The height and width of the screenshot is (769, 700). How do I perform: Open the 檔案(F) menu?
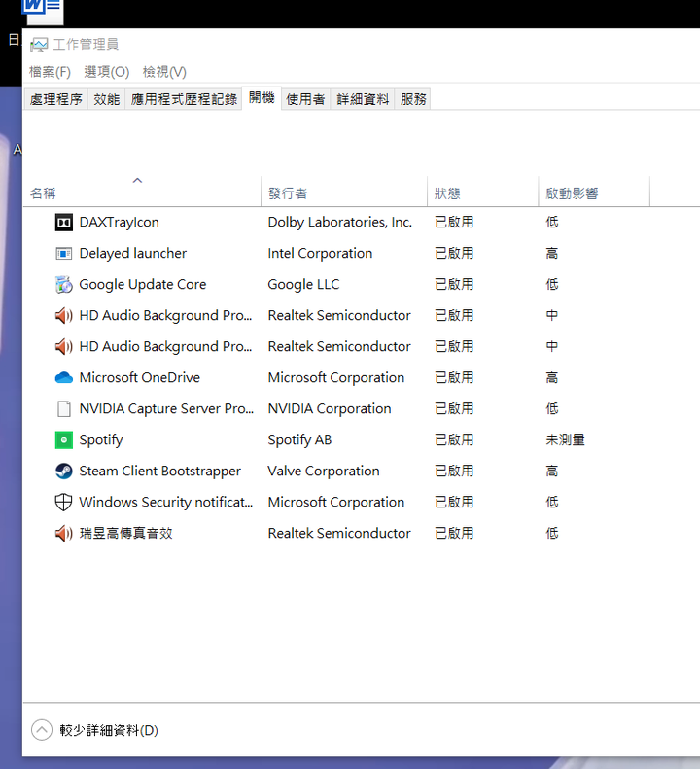tap(50, 72)
